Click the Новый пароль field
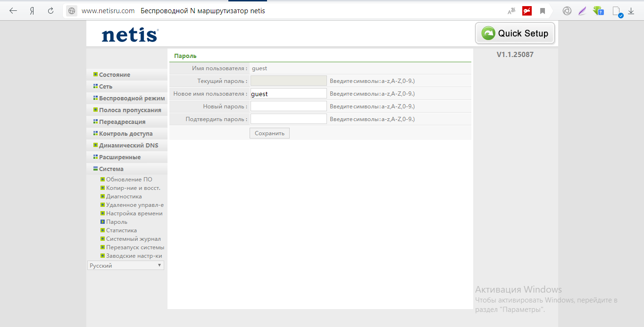Screen dimensions: 644x327 click(289, 106)
